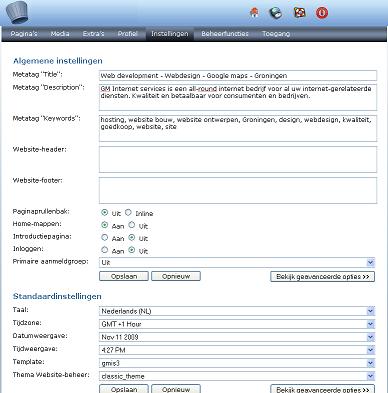Open the Profiel menu
This screenshot has width=388, height=393.
pos(128,34)
